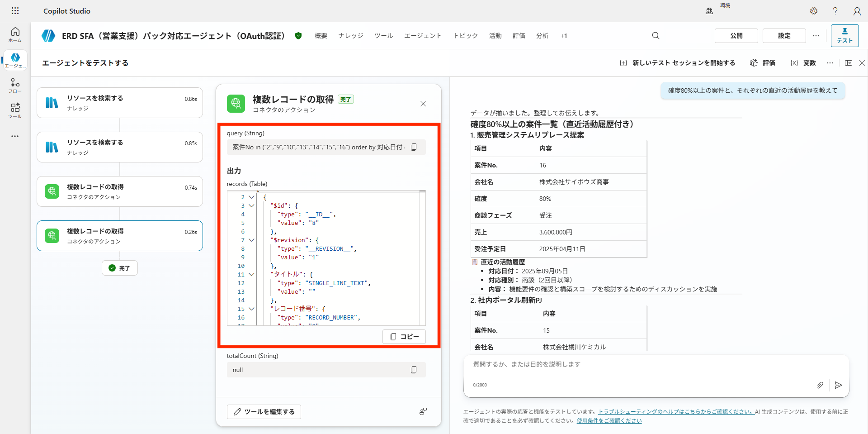Click the テスト button
Viewport: 868px width, 434px height.
point(845,36)
